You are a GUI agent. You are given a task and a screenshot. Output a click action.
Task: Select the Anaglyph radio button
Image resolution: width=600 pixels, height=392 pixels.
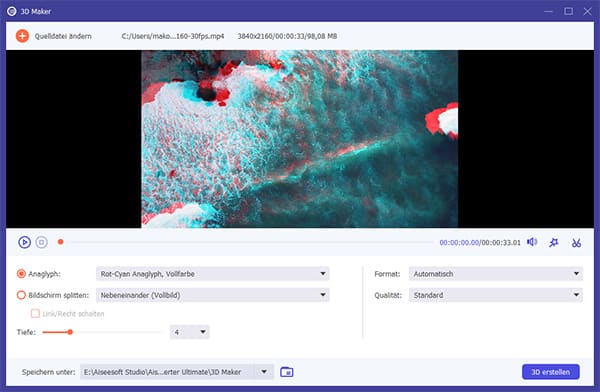tap(21, 274)
